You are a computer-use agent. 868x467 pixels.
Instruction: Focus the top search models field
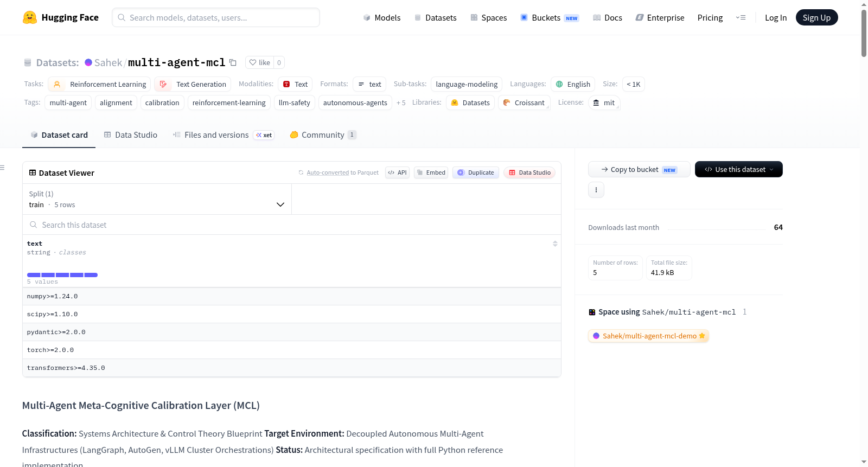pyautogui.click(x=216, y=17)
